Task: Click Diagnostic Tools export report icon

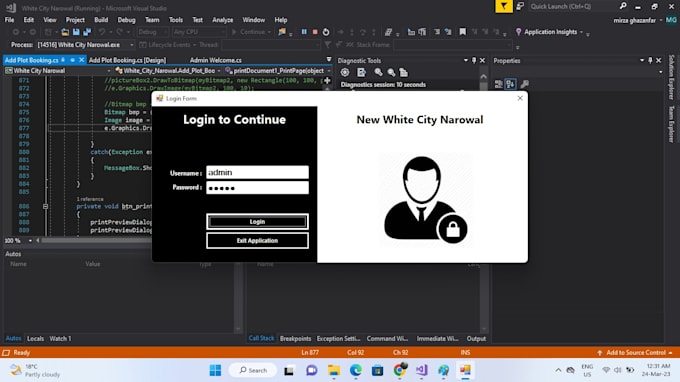Action: coord(361,72)
